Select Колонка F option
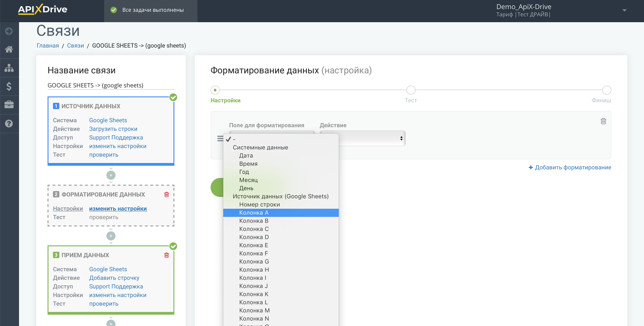 click(281, 253)
